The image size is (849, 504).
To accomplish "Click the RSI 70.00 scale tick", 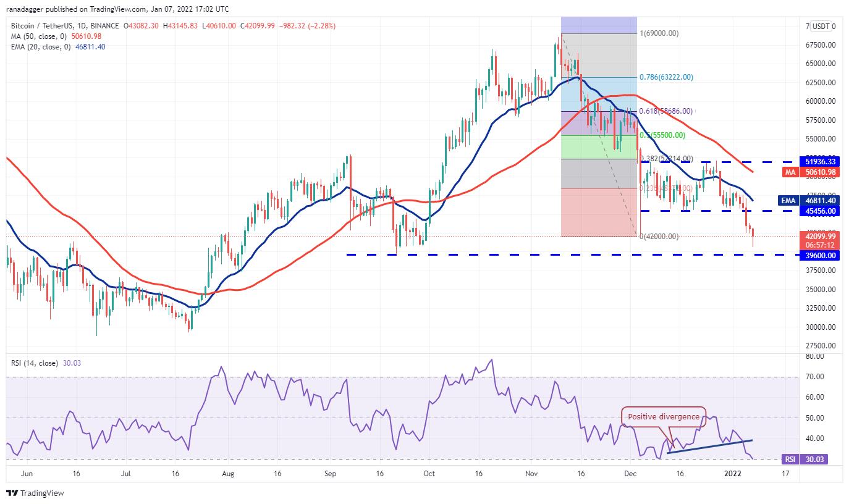I will [814, 376].
